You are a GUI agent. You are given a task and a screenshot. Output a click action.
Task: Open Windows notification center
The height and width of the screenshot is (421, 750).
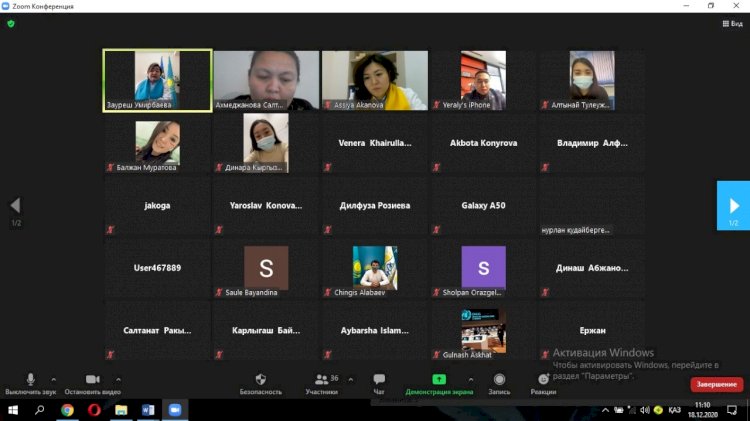pos(732,410)
